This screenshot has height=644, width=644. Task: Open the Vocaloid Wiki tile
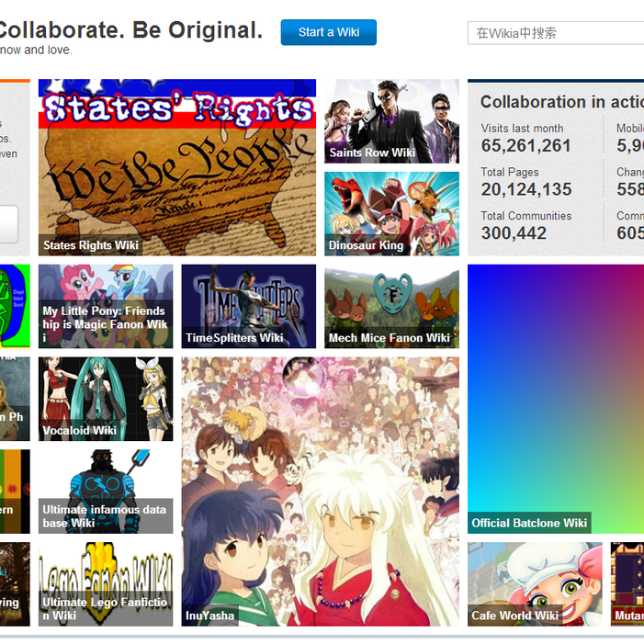pyautogui.click(x=106, y=399)
